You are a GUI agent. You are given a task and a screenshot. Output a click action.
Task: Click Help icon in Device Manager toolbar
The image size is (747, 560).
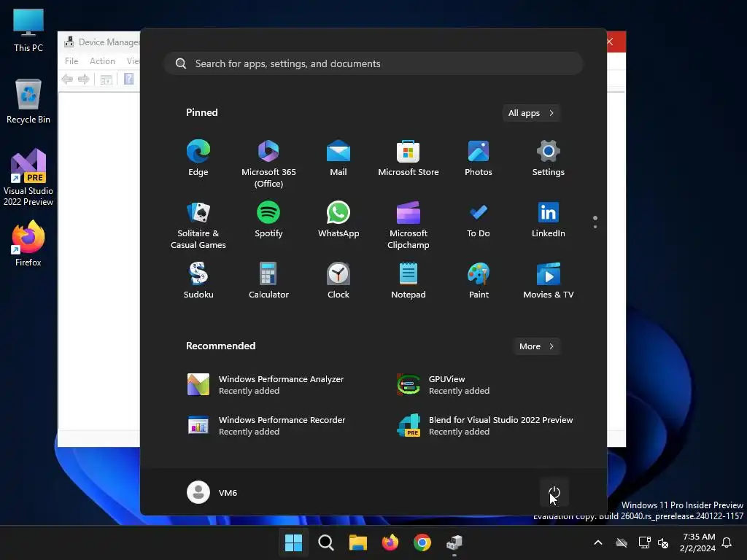128,79
